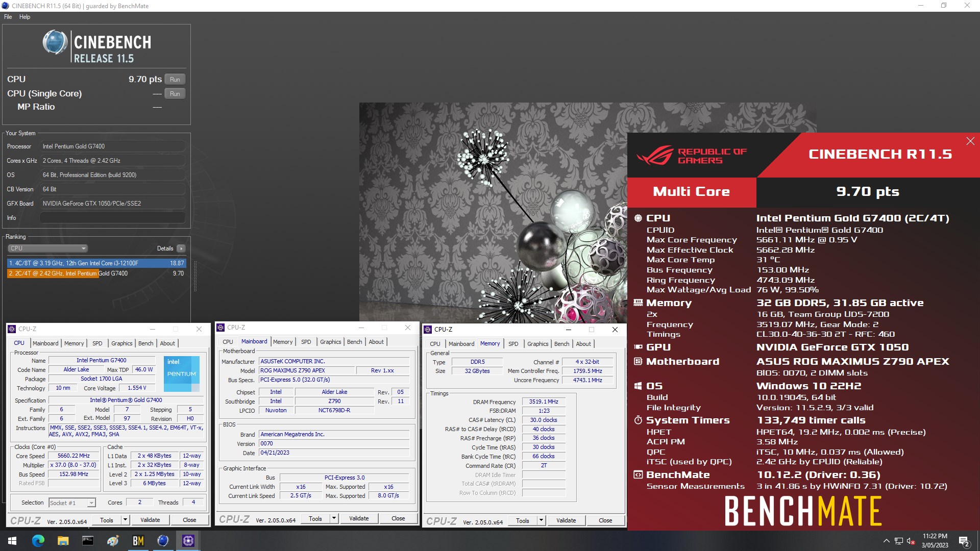Image resolution: width=980 pixels, height=551 pixels.
Task: Open SPD tab in CPU-Z Mainboard window
Action: point(306,342)
